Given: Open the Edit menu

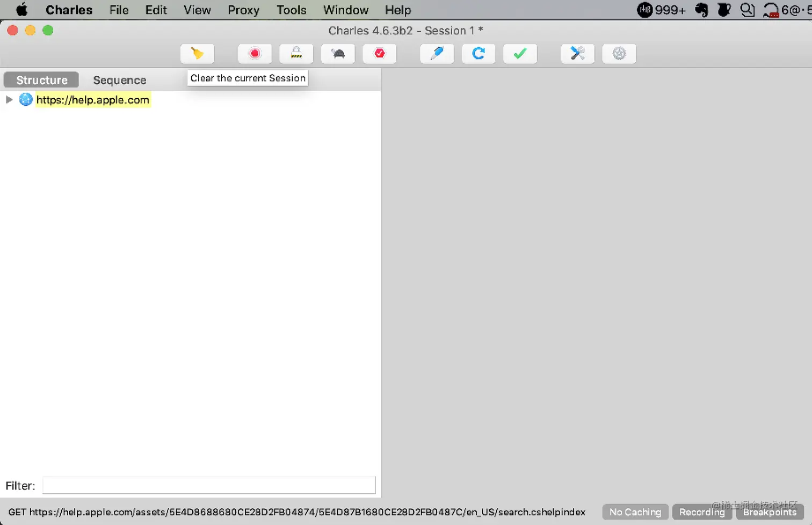Looking at the screenshot, I should tap(156, 10).
